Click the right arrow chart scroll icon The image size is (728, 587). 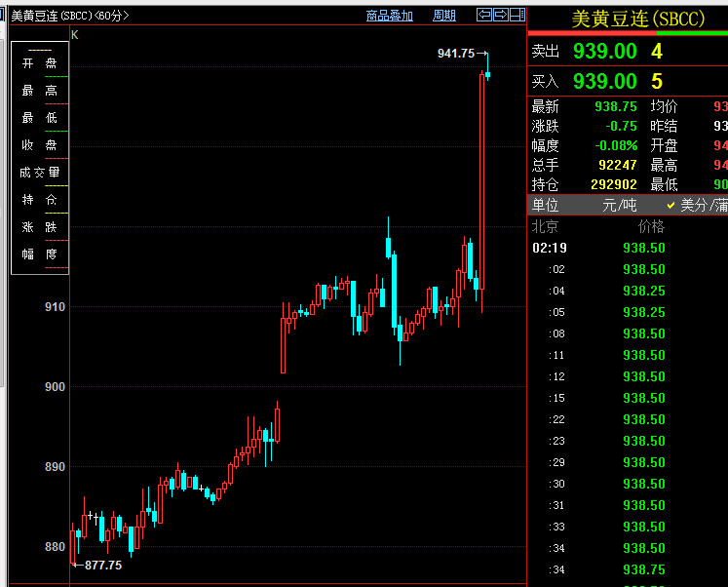click(501, 15)
